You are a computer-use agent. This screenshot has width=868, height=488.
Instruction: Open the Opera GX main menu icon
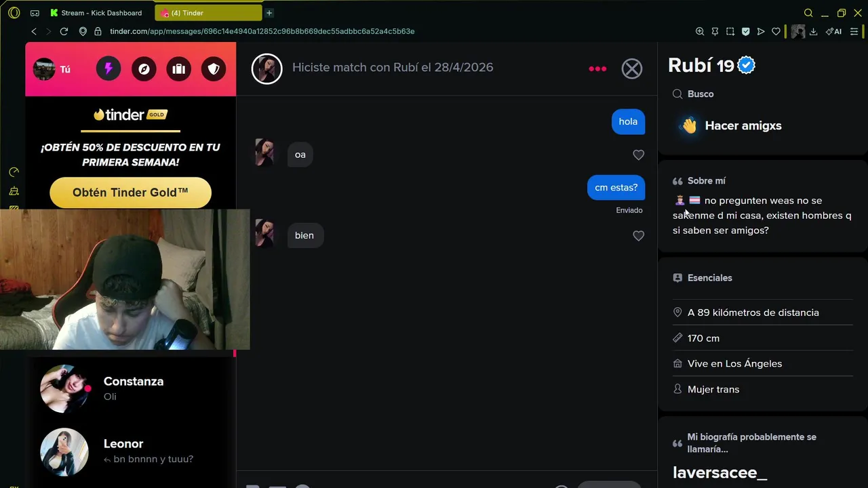14,13
